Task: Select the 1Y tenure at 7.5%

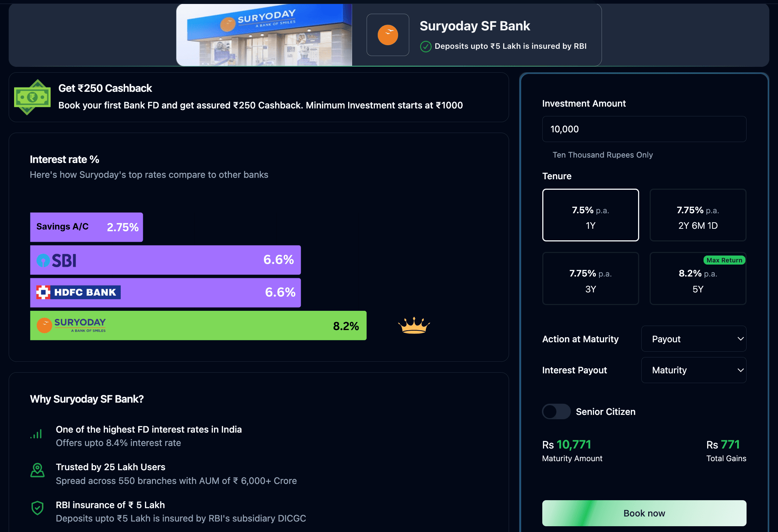Action: 590,215
